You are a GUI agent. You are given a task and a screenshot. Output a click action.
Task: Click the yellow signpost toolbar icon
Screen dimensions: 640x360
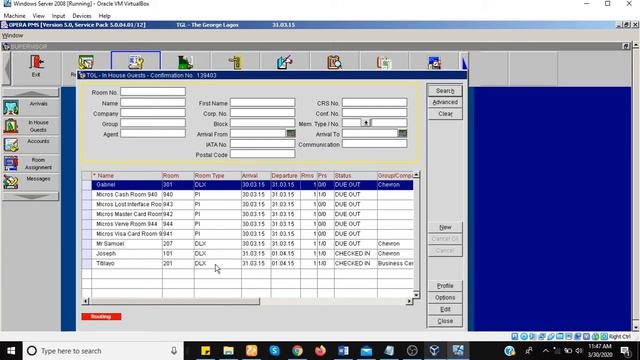click(235, 62)
